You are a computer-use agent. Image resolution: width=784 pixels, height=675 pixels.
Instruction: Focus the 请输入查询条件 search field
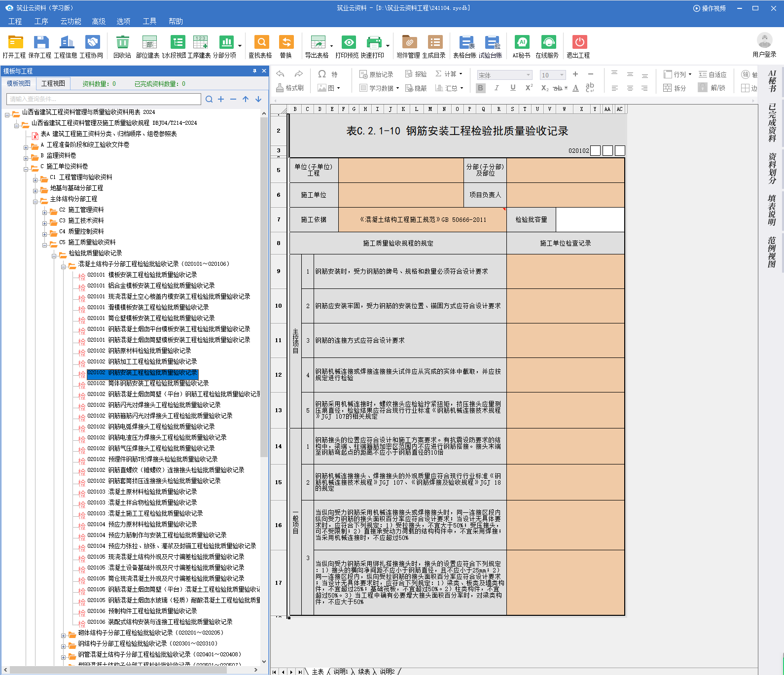(104, 99)
